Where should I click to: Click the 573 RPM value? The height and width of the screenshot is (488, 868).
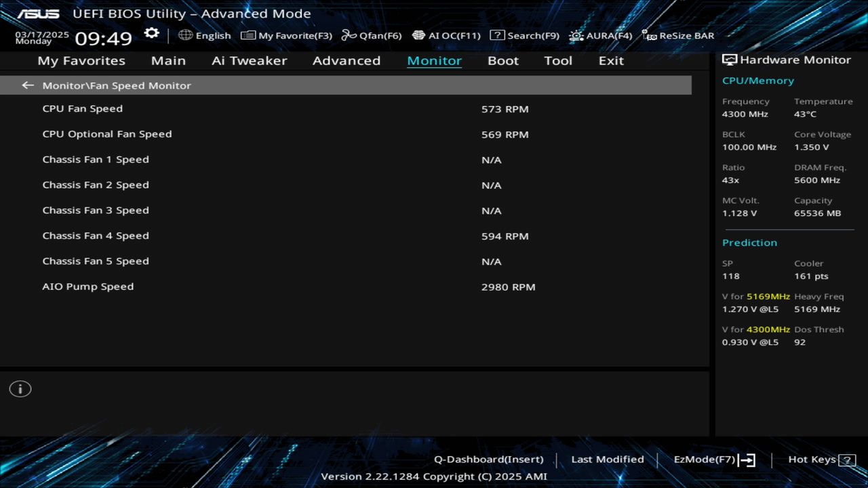pos(505,109)
